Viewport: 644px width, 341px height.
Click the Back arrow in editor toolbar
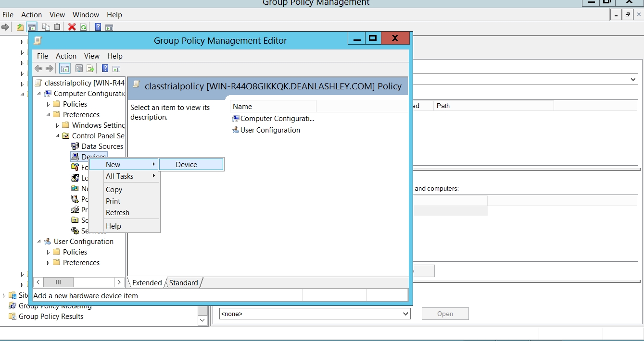(x=38, y=69)
